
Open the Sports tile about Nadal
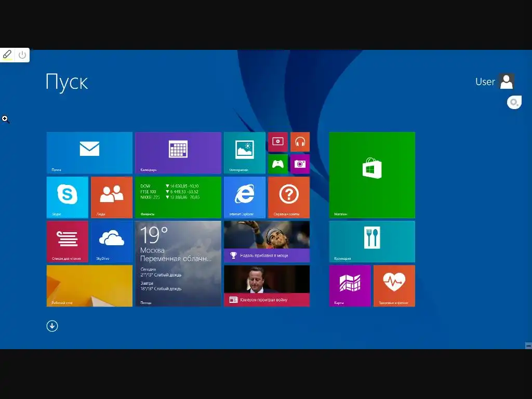point(267,242)
